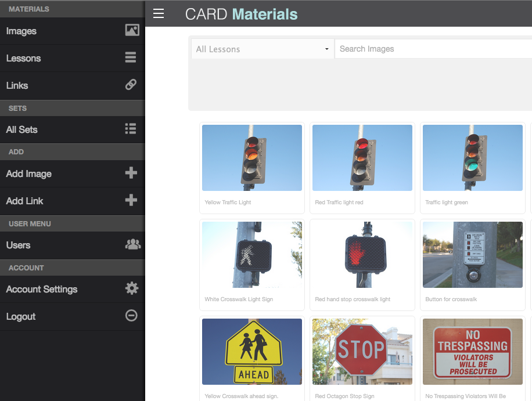The width and height of the screenshot is (532, 401).
Task: Select the Yellow Traffic Light thumbnail
Action: [252, 158]
